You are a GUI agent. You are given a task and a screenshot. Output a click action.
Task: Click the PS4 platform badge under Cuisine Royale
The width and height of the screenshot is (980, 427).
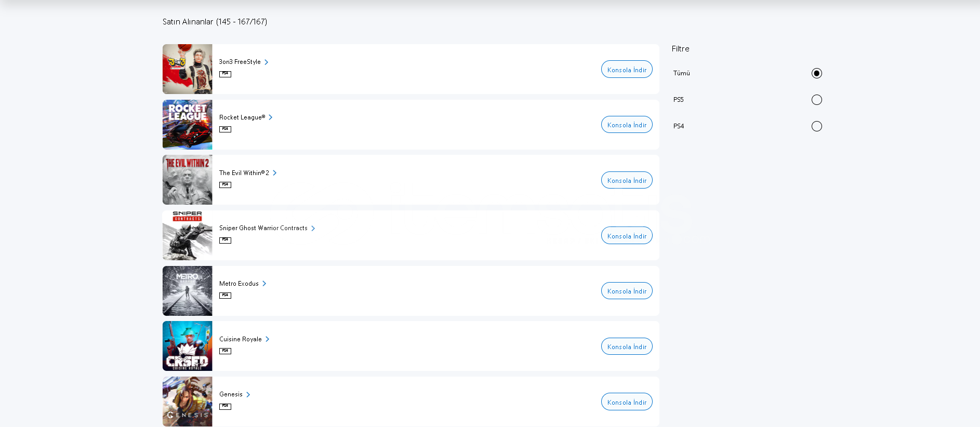(225, 351)
